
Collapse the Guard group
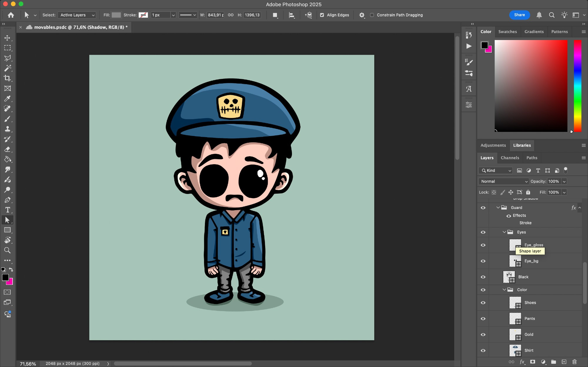[x=498, y=207]
